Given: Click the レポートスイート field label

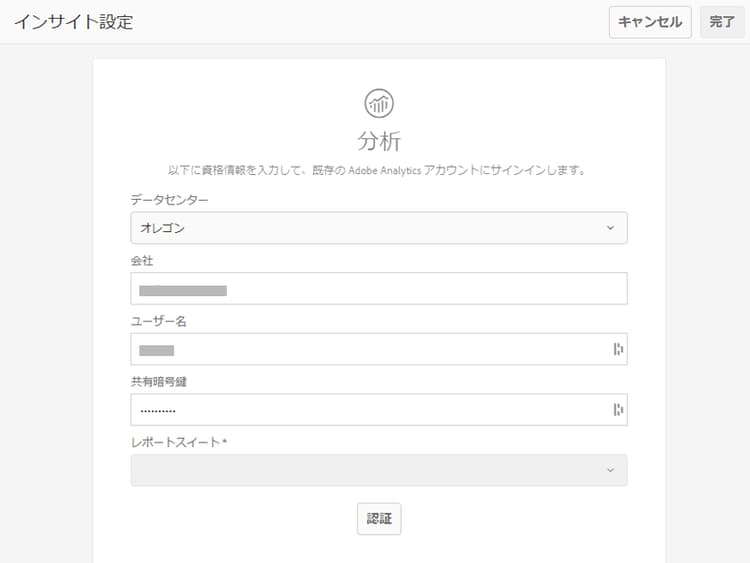Looking at the screenshot, I should [x=179, y=442].
